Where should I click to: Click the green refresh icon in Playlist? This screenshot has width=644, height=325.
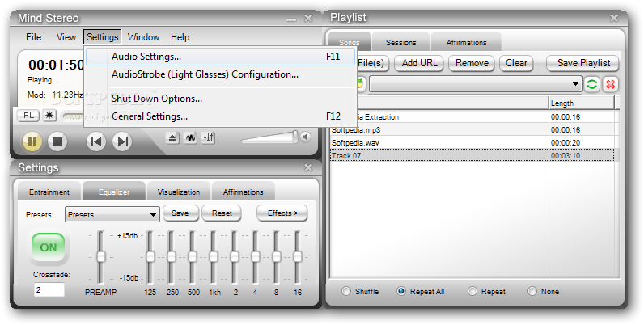pos(592,84)
